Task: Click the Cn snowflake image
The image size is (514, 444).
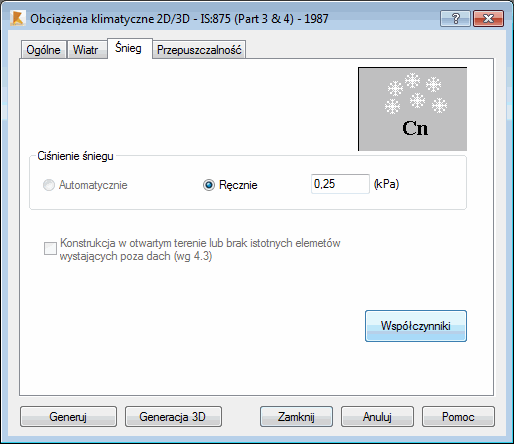Action: tap(412, 109)
